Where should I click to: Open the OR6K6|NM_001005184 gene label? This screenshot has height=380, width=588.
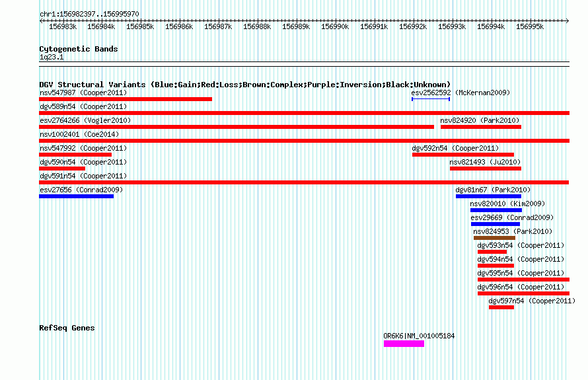[x=419, y=336]
